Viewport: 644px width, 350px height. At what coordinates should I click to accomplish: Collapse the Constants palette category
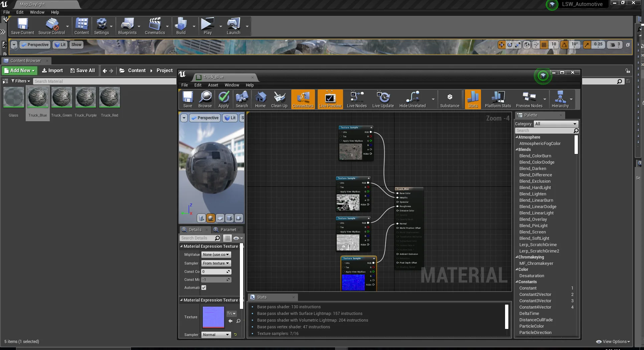coord(517,282)
